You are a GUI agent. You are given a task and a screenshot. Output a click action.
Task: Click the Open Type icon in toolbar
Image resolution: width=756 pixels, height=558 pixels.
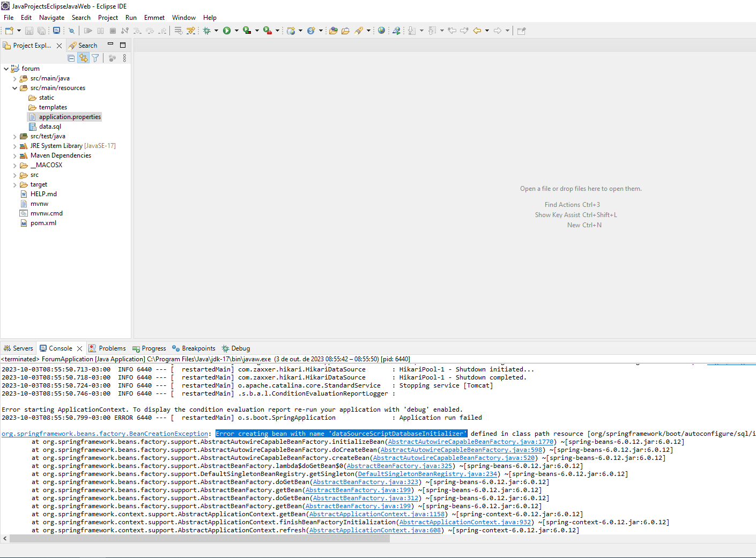coord(333,31)
